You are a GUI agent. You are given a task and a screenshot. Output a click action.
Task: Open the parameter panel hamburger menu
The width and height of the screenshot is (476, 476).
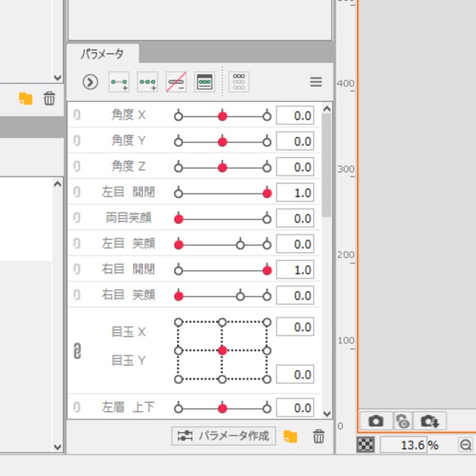316,82
